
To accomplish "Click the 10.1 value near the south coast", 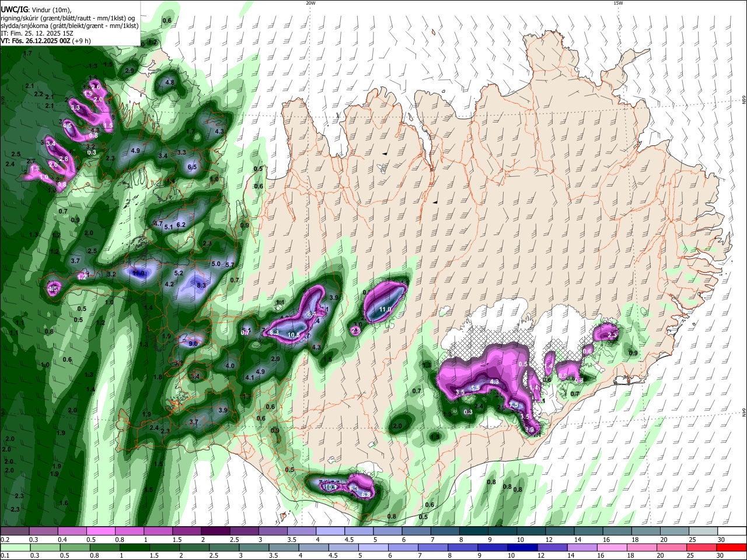I will [x=331, y=487].
